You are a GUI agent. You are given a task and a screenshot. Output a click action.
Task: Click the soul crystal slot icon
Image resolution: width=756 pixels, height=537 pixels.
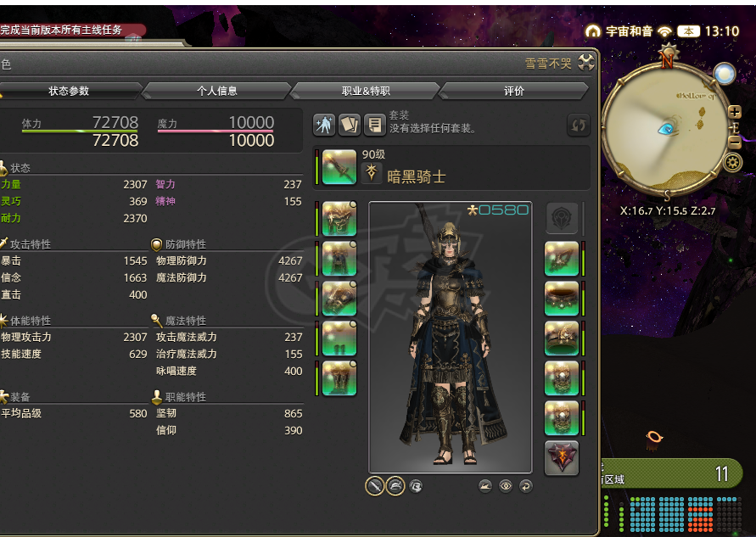(x=562, y=458)
